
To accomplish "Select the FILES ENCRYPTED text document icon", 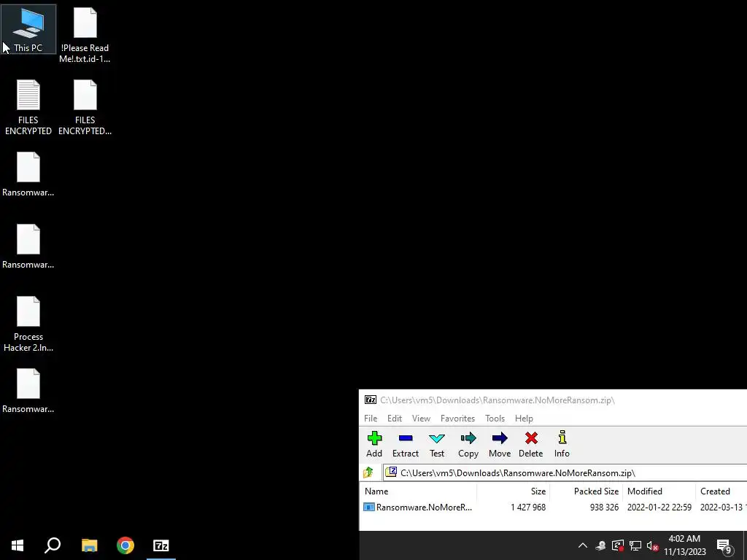I will (x=28, y=108).
